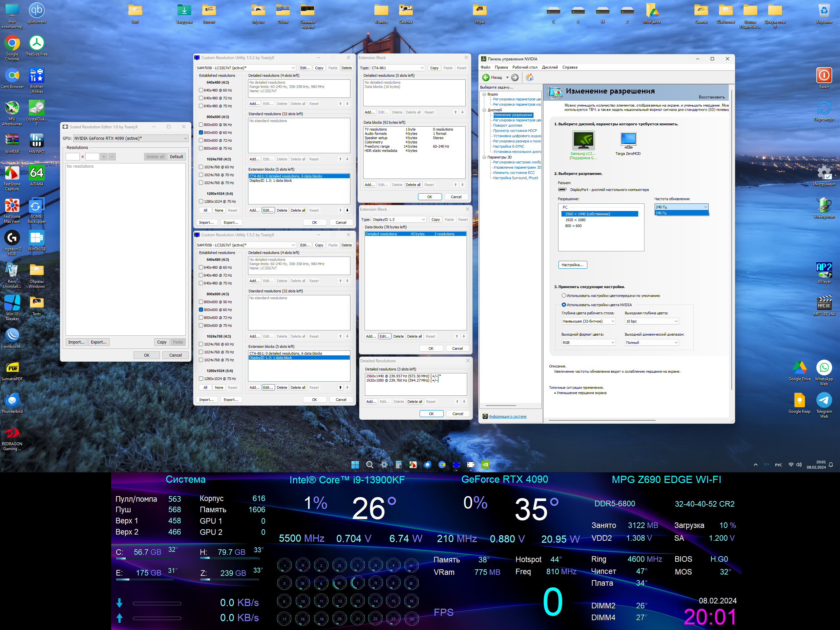840x630 pixels.
Task: Click the NVIDIA home icon in toolbar
Action: [529, 77]
